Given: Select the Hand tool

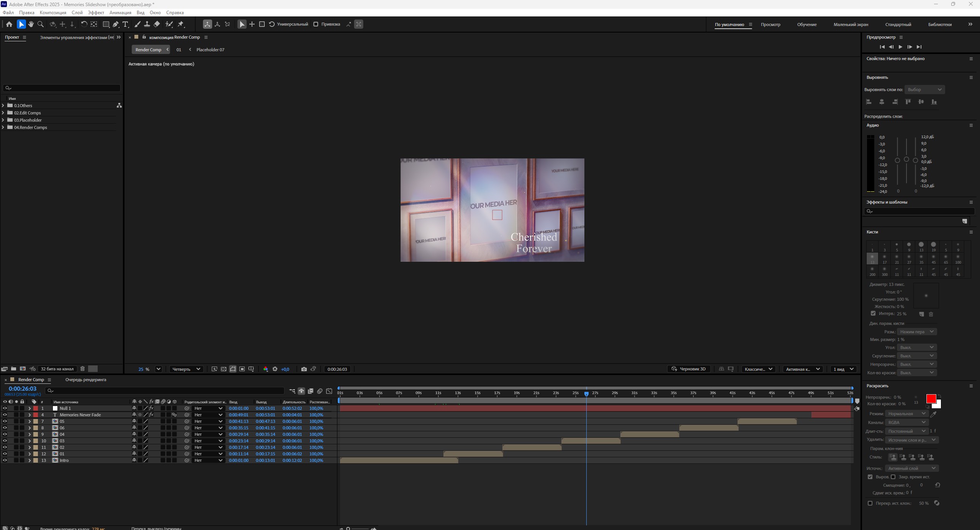Looking at the screenshot, I should click(x=31, y=24).
